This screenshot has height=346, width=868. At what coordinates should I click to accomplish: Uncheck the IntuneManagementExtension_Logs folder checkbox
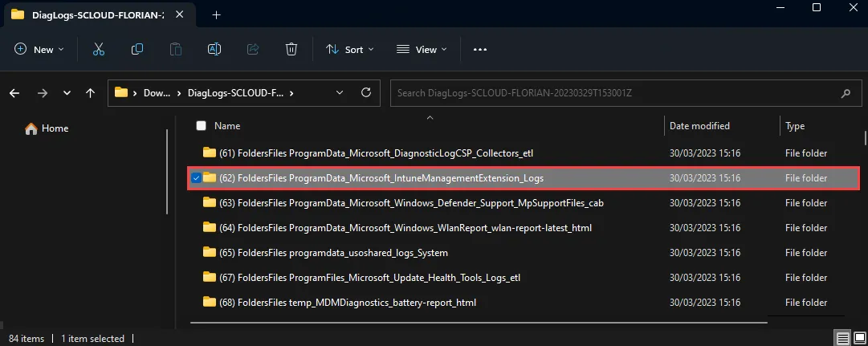point(196,177)
